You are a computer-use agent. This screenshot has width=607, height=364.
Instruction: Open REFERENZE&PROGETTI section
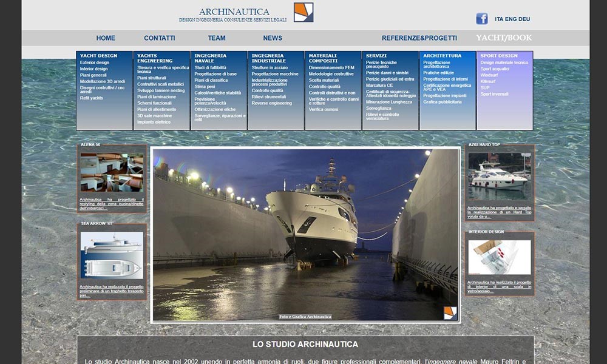[419, 38]
